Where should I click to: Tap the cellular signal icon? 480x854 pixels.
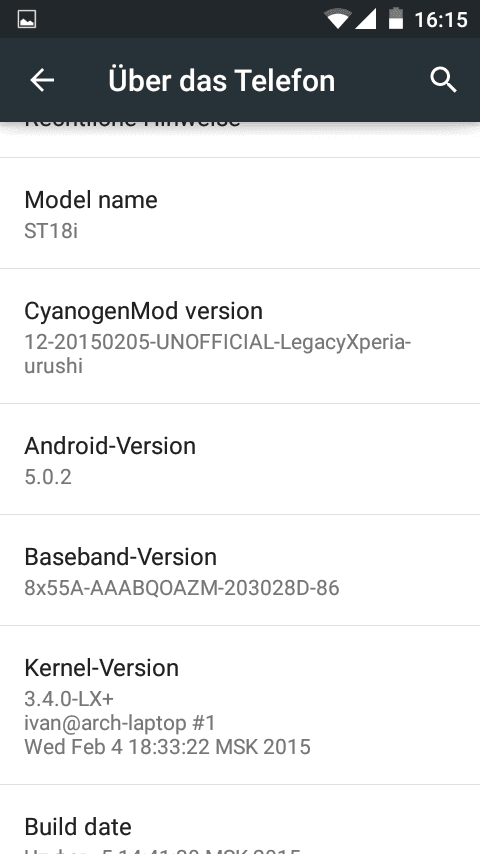[366, 19]
